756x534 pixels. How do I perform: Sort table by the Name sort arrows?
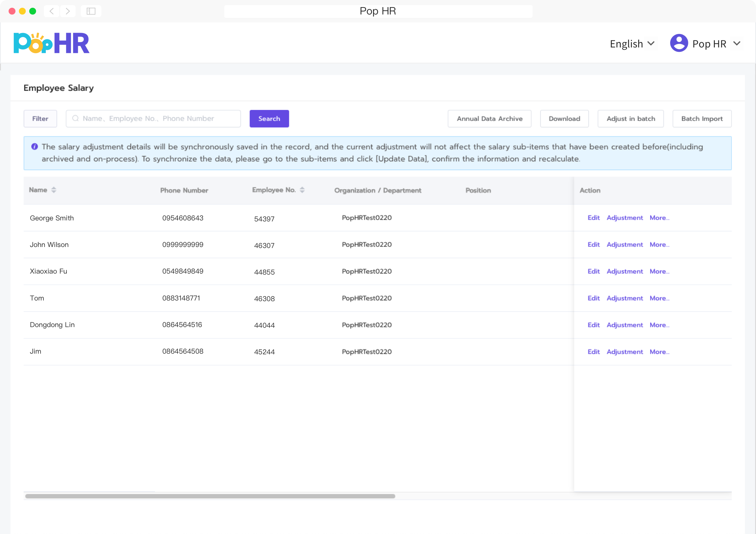pos(54,190)
